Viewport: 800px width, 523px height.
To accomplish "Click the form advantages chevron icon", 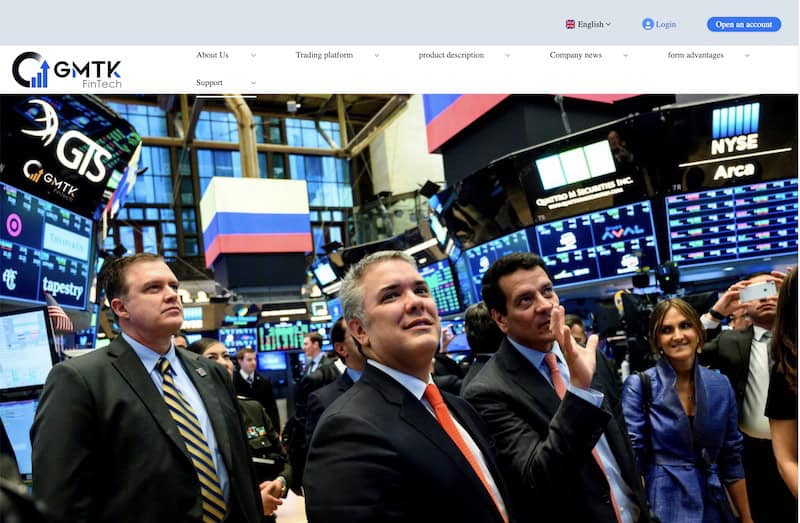I will [747, 55].
